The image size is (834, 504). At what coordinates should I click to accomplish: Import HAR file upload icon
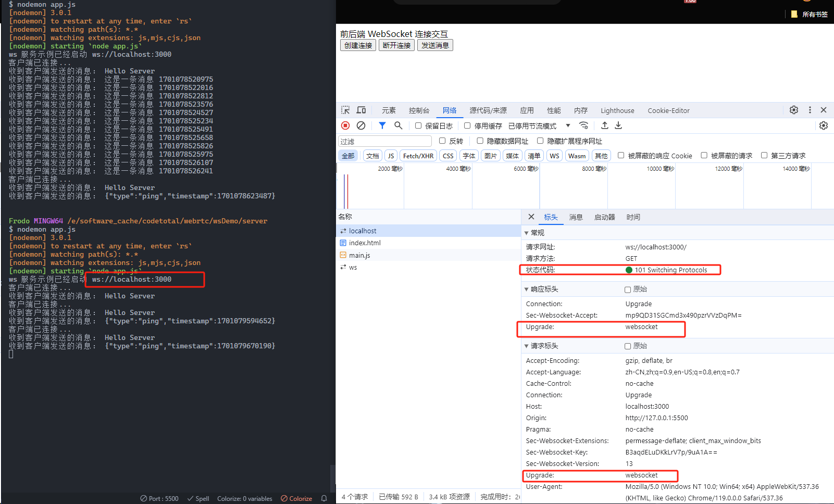604,125
